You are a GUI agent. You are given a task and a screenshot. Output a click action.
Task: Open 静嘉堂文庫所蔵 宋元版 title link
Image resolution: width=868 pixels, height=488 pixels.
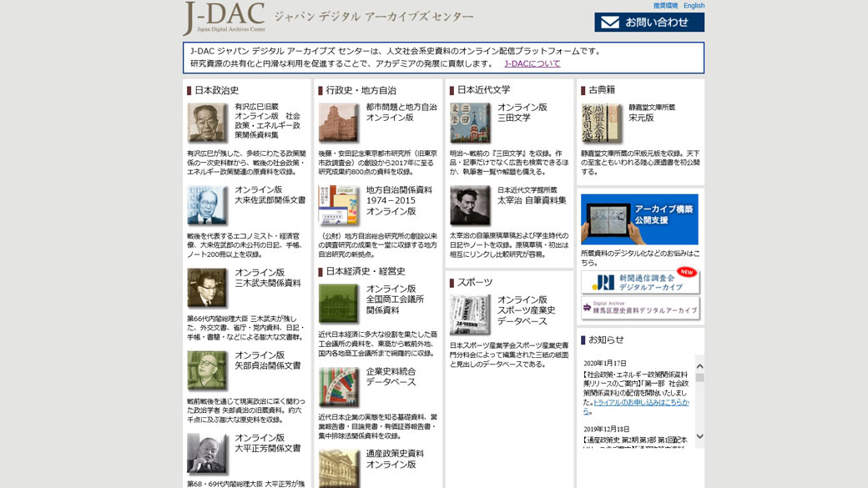(x=652, y=113)
